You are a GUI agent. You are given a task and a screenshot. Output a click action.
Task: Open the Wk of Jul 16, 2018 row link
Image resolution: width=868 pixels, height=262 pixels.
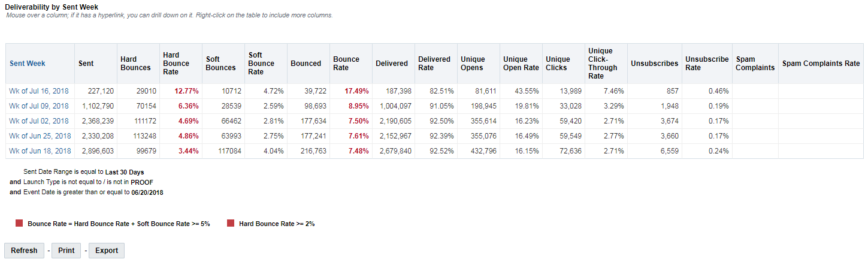click(39, 91)
